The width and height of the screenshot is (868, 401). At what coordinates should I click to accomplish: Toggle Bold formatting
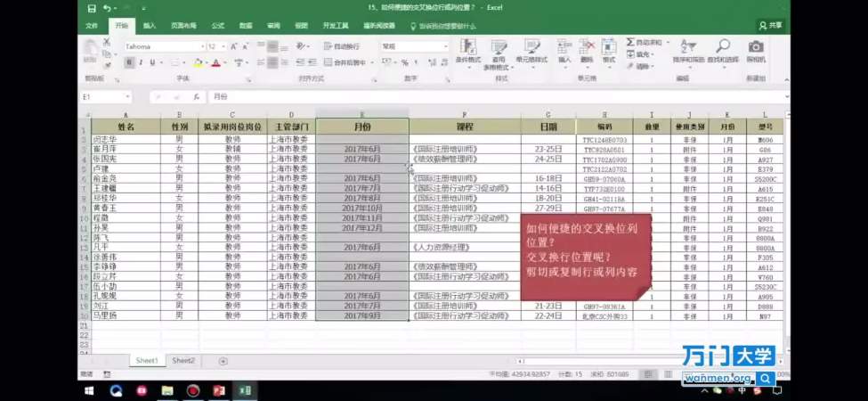point(130,62)
